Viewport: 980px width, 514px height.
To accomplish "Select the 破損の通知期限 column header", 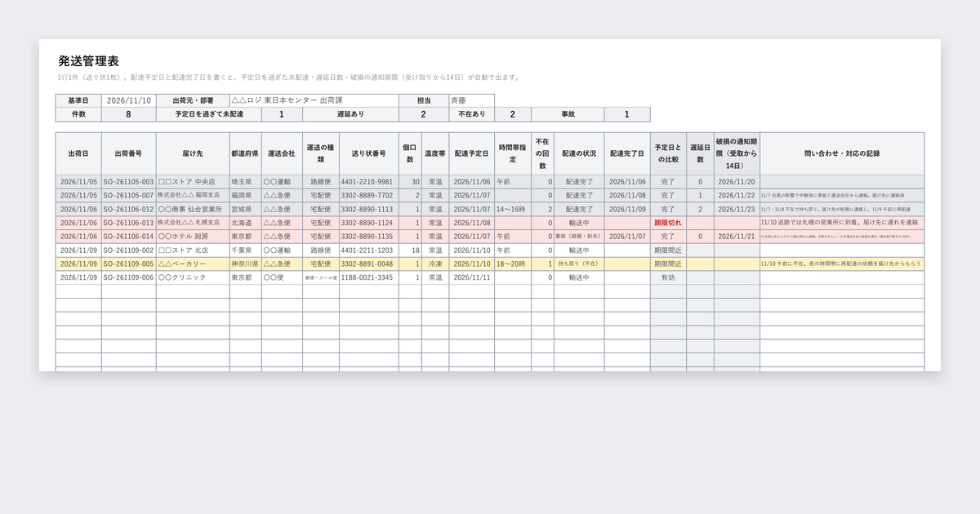I will click(x=737, y=153).
